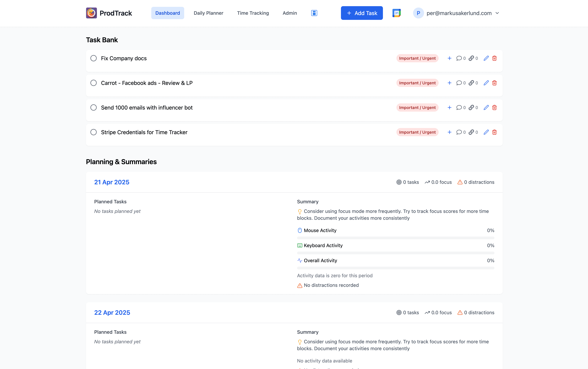588x369 pixels.
Task: Delete the Fix Company docs task
Action: [x=494, y=58]
